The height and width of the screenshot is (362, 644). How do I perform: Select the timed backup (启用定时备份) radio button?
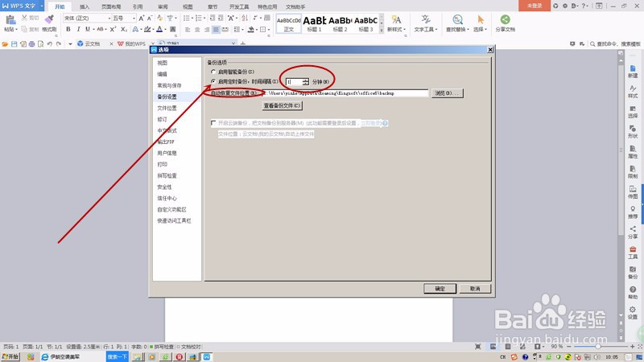click(x=213, y=82)
